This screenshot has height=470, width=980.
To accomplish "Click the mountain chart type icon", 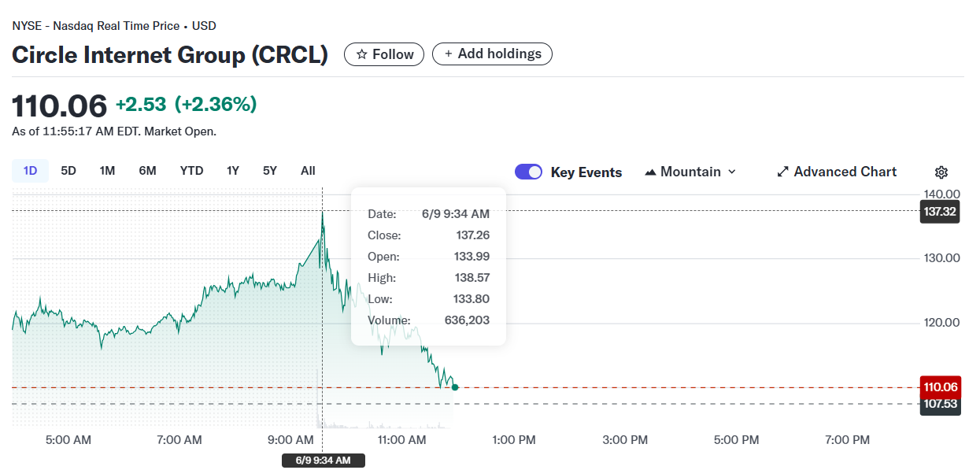I will point(650,172).
